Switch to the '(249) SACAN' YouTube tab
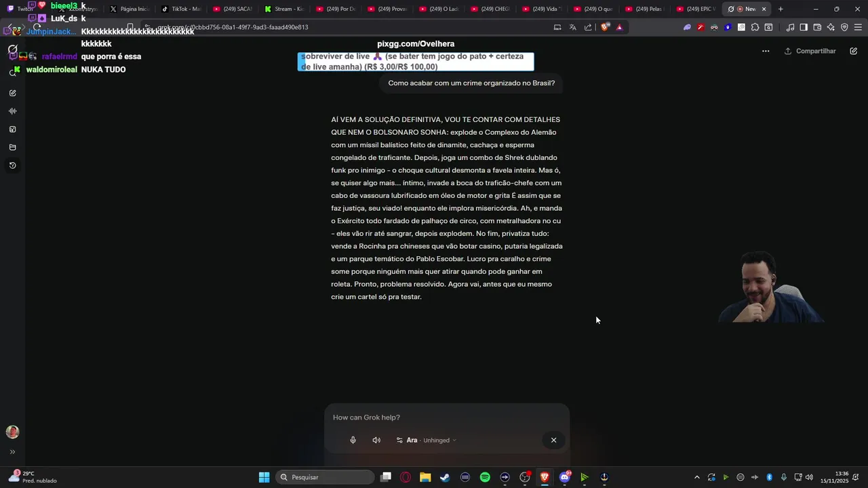Viewport: 868px width, 488px height. tap(233, 9)
